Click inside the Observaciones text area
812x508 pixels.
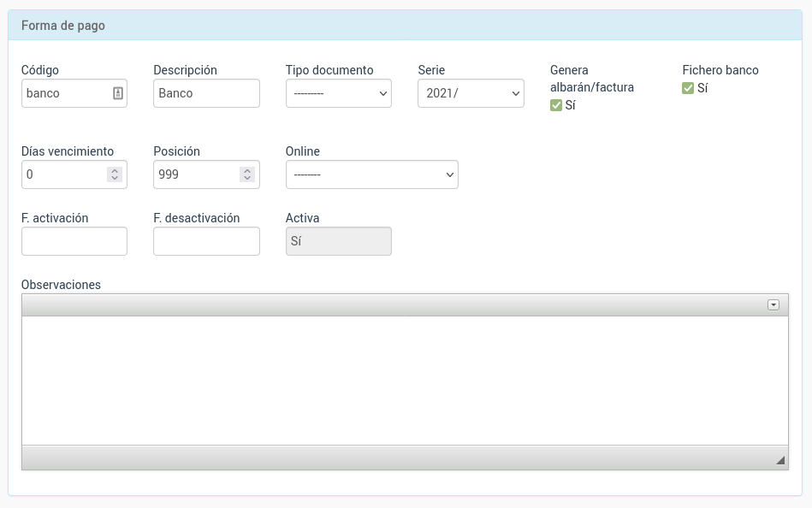(x=405, y=381)
